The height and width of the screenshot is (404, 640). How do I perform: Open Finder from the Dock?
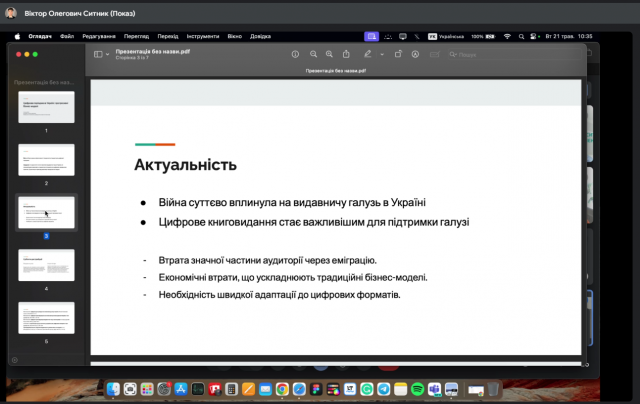click(x=113, y=389)
